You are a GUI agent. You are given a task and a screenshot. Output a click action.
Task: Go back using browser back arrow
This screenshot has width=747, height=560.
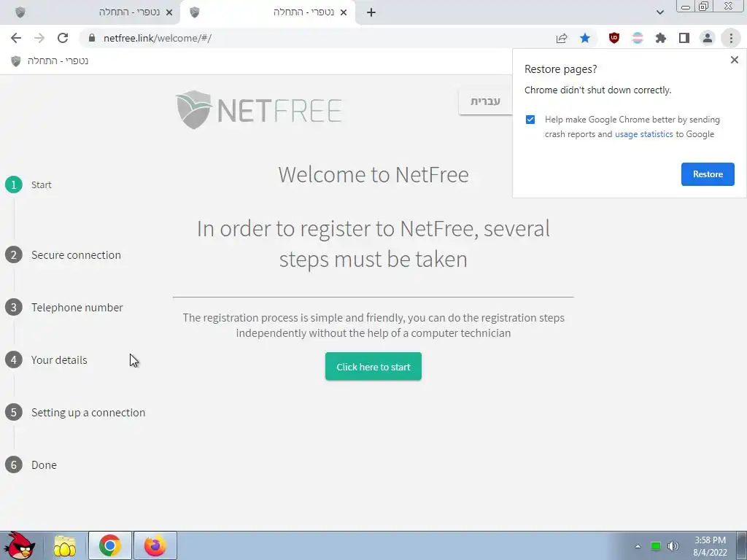[16, 38]
